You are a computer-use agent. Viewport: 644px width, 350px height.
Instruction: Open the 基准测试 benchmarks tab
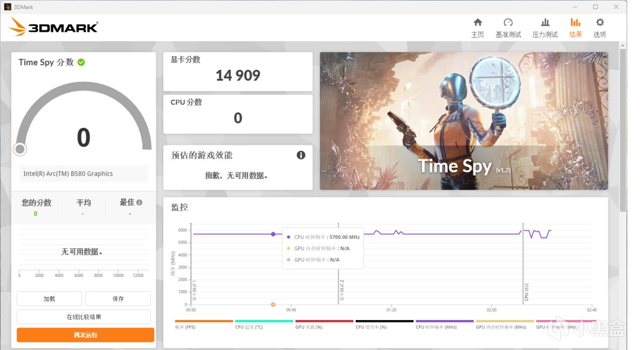[508, 28]
